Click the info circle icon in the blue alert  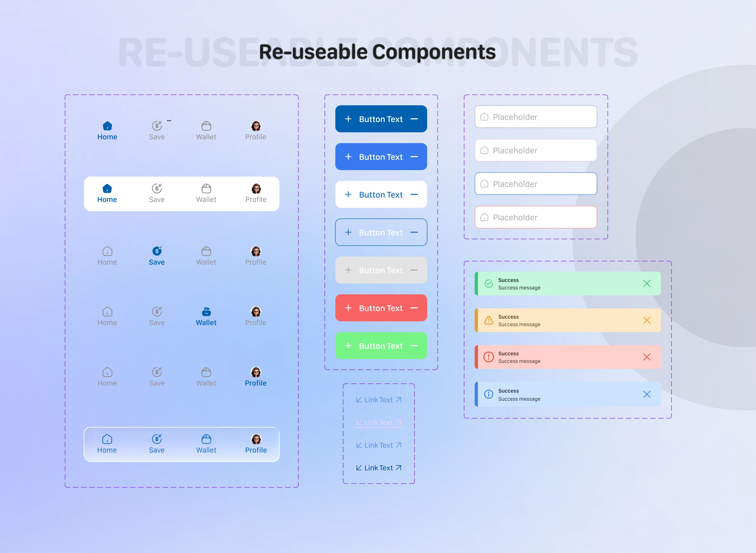point(489,394)
